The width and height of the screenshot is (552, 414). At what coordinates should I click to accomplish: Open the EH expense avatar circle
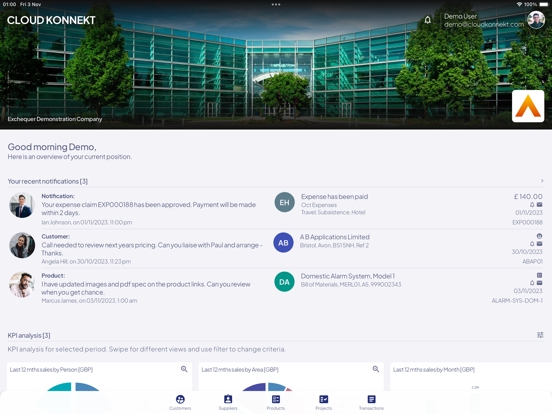[284, 202]
